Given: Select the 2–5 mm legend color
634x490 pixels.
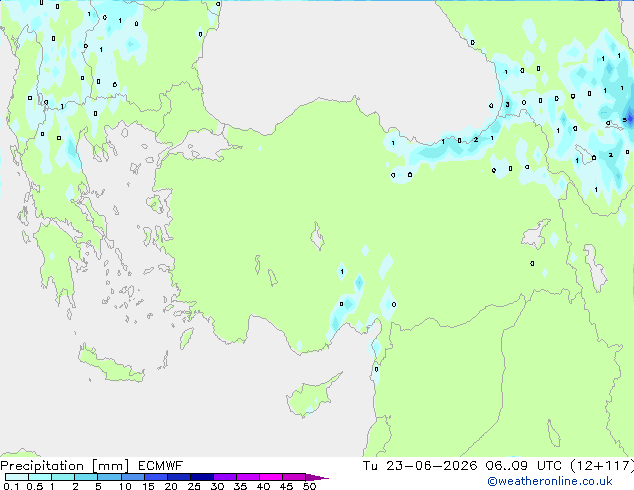Looking at the screenshot, I should click(86, 477).
